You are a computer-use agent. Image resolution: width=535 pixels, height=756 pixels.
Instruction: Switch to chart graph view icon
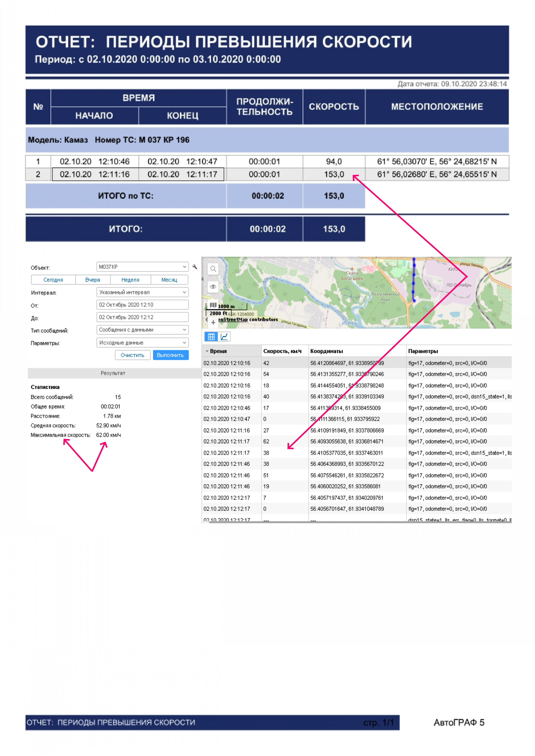pyautogui.click(x=224, y=337)
